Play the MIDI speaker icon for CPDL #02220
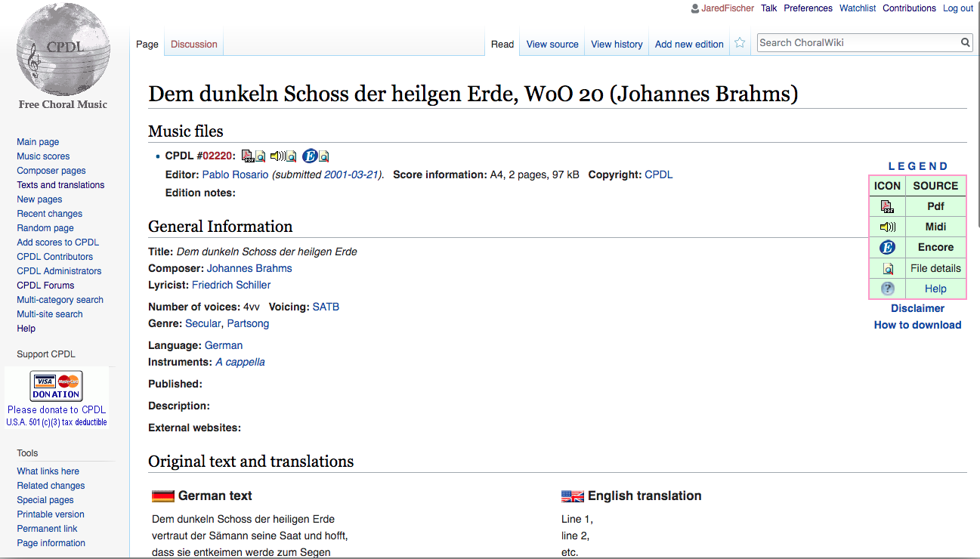The width and height of the screenshot is (980, 559). (277, 156)
